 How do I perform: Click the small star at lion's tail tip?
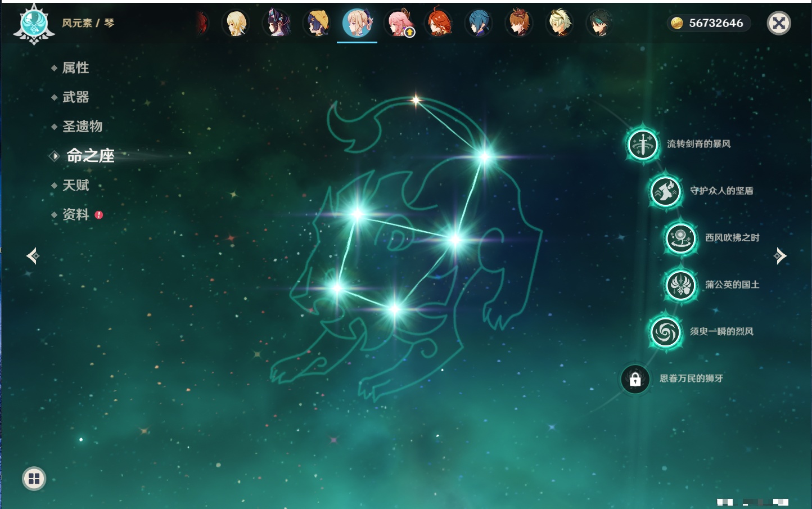pyautogui.click(x=416, y=101)
